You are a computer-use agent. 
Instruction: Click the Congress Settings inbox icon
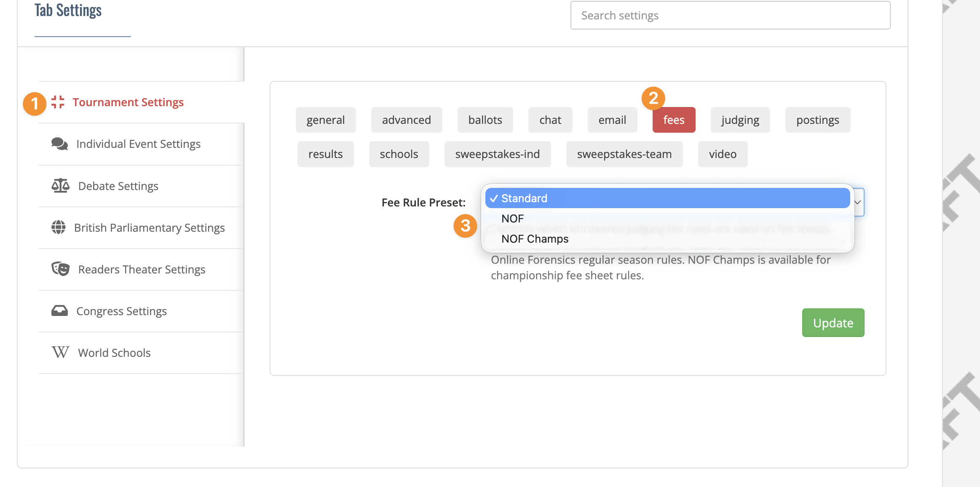click(59, 311)
